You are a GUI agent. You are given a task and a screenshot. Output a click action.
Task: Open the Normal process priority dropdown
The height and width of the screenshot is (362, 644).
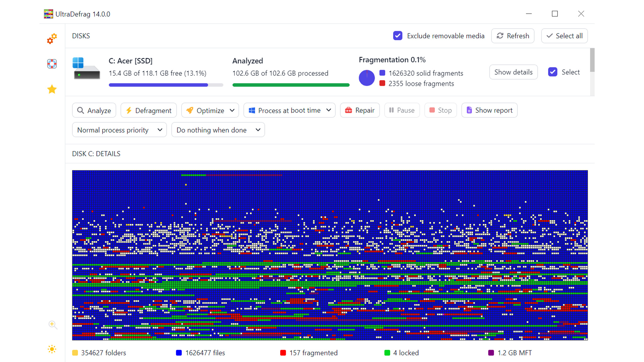[x=160, y=130]
